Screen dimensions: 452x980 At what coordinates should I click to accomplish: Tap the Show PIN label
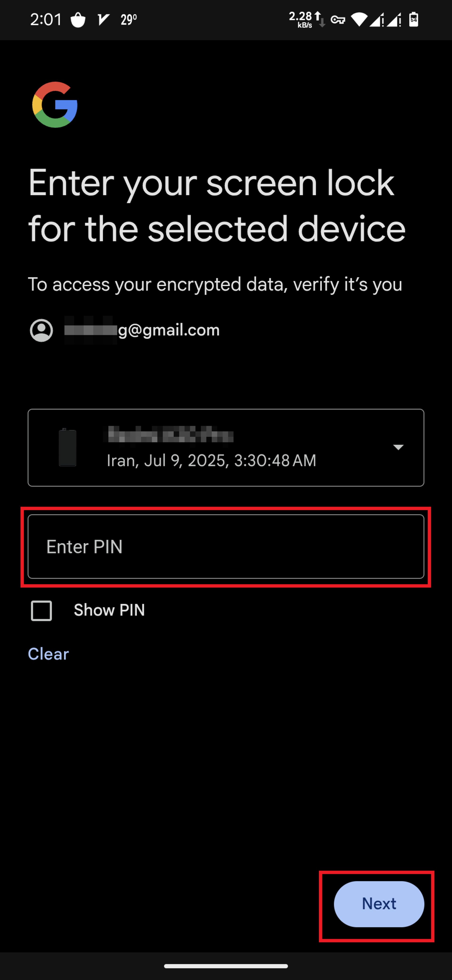[x=109, y=610]
